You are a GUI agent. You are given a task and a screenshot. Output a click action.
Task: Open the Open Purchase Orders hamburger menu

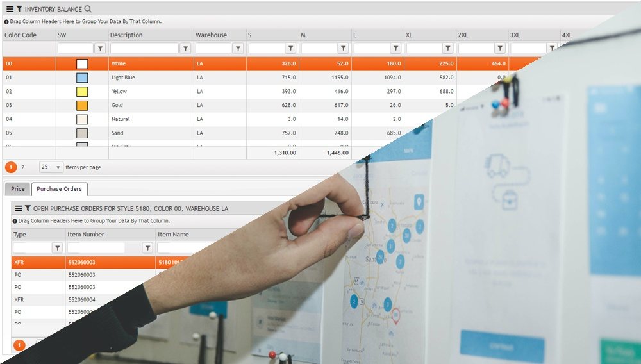click(19, 208)
